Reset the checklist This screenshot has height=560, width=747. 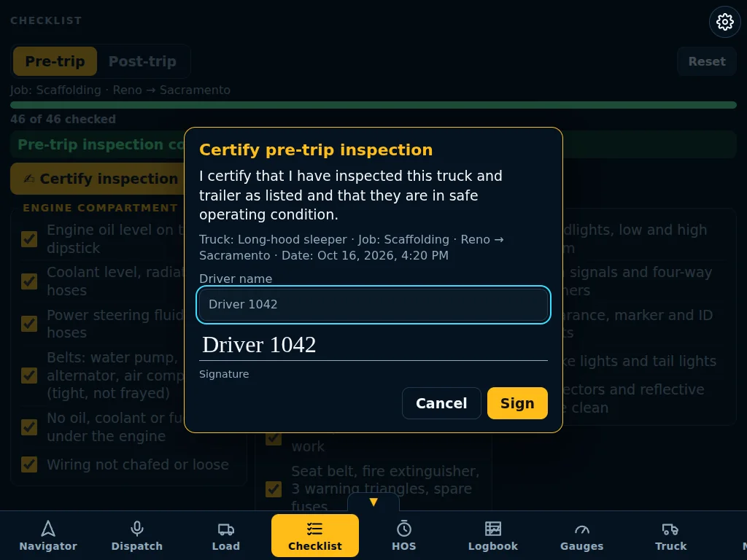tap(707, 61)
